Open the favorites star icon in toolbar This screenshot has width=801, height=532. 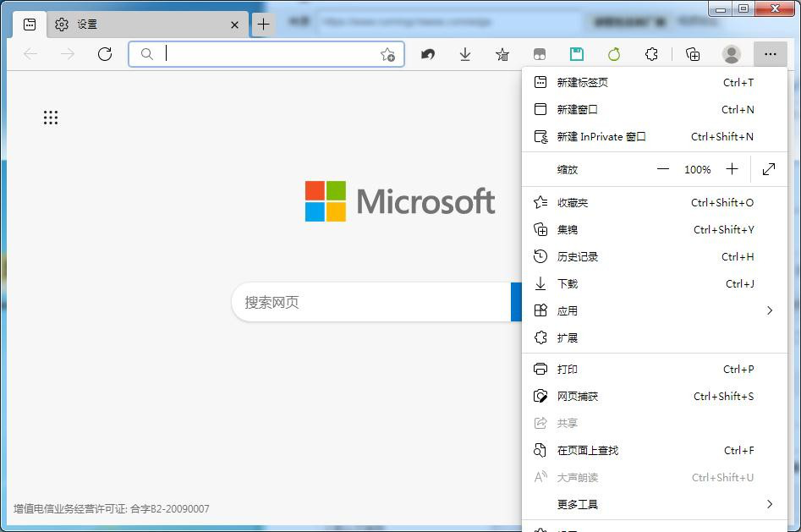(502, 54)
